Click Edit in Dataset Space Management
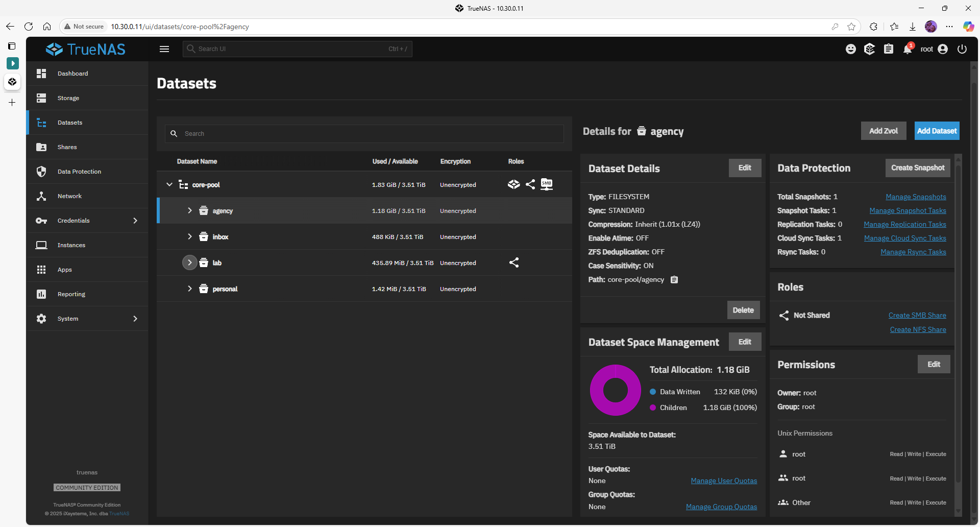The height and width of the screenshot is (527, 980). (745, 342)
